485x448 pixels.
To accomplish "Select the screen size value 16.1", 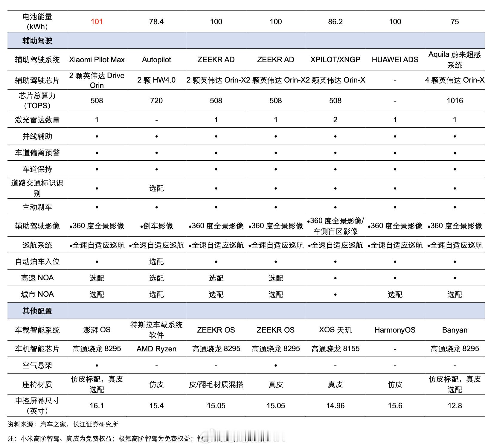I will tap(97, 406).
